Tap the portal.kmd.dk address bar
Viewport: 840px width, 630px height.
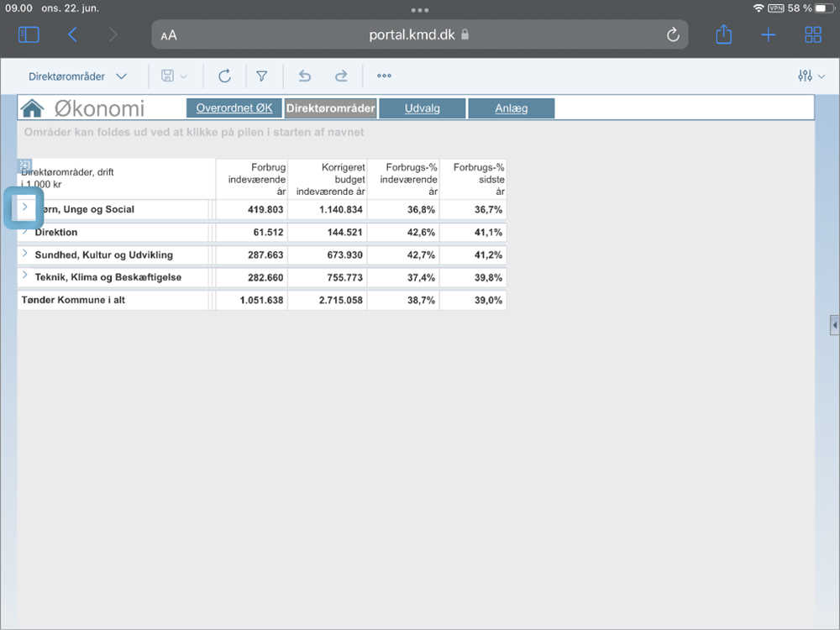pos(419,34)
